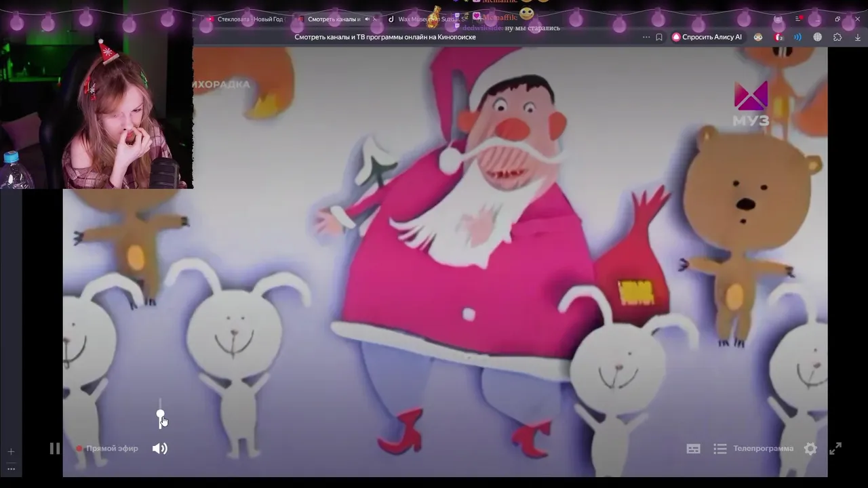Enter fullscreen mode with the arrows icon
This screenshot has width=868, height=488.
point(835,448)
